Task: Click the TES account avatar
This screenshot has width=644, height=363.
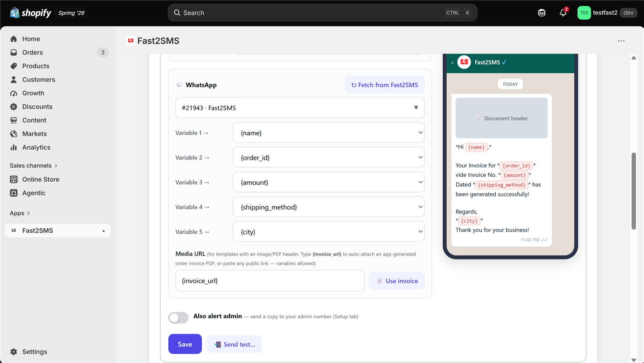Action: [584, 13]
